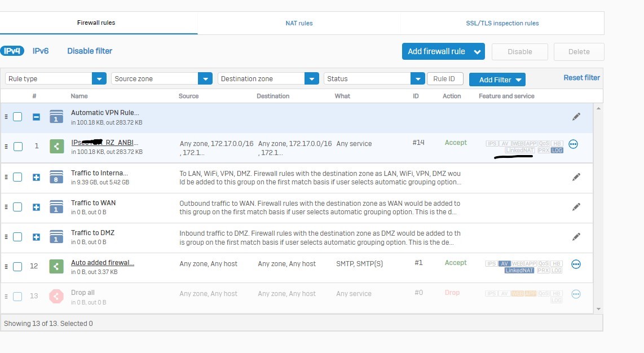Open the NAT rules tab

coord(299,23)
